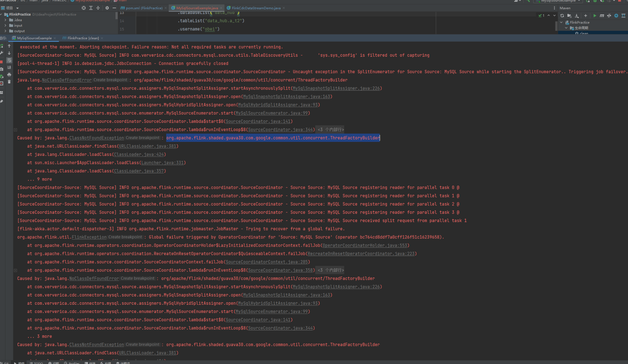Reload all Maven projects
Viewport: 628px width, 364px height.
[x=562, y=16]
